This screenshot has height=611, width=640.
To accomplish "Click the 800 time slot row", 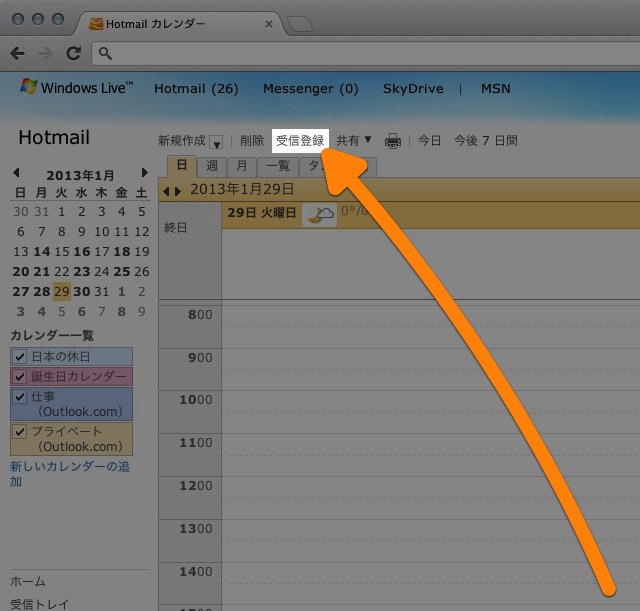I will click(x=431, y=327).
